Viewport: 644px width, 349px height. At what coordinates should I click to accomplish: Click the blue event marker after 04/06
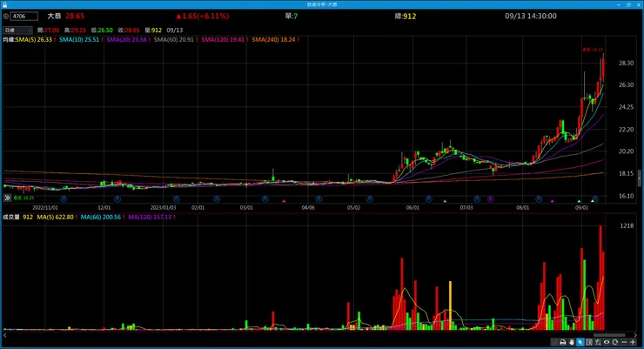(319, 199)
